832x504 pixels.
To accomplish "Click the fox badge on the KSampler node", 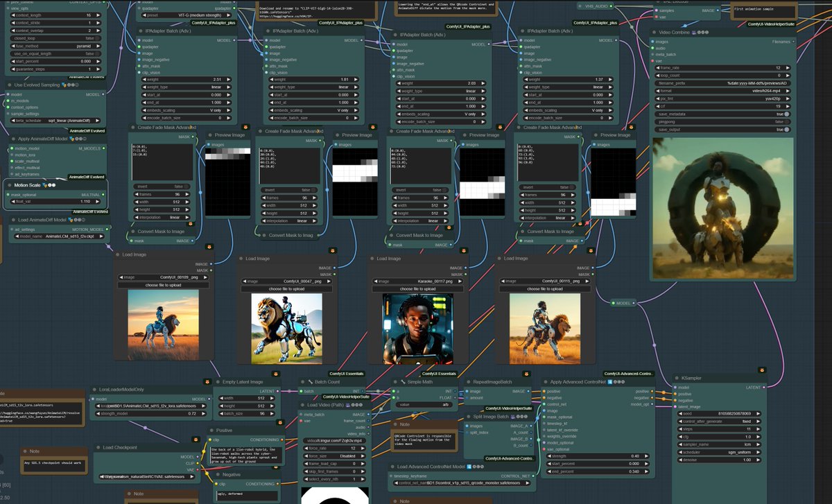I will pos(763,370).
